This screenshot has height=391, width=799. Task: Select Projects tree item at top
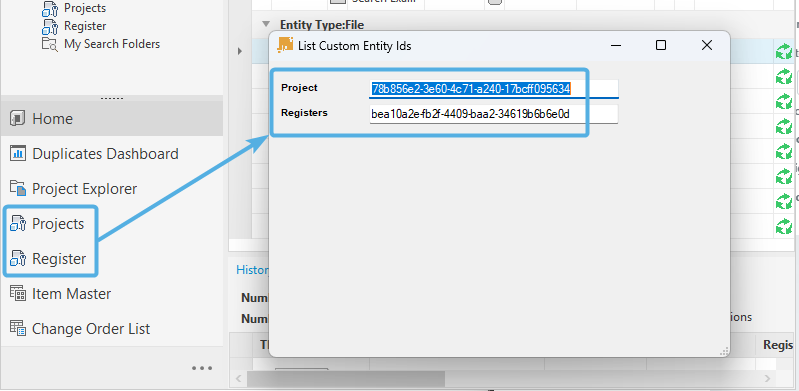pos(85,8)
